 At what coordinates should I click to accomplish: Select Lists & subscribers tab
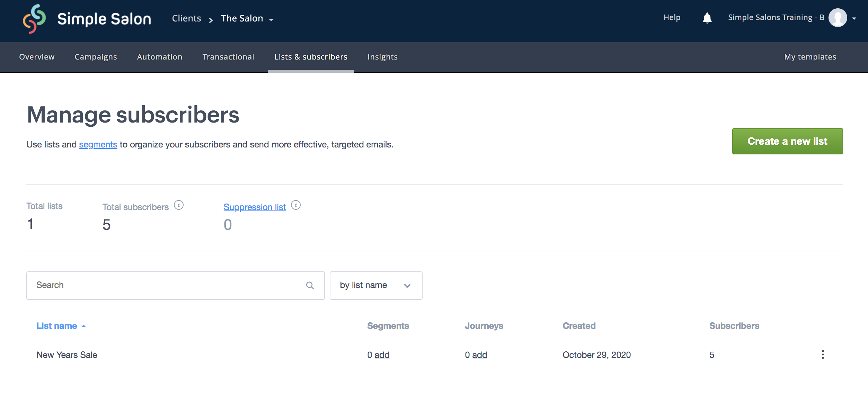pyautogui.click(x=311, y=57)
